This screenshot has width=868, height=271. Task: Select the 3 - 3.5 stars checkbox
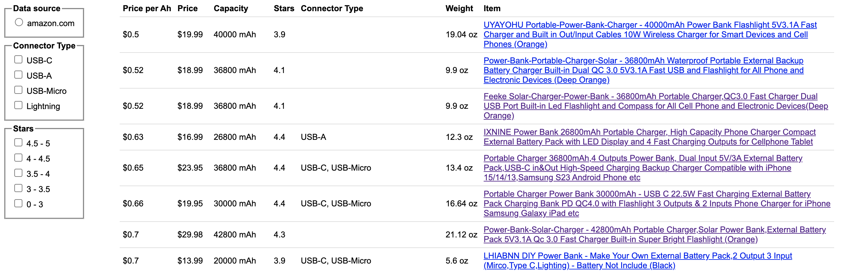18,188
